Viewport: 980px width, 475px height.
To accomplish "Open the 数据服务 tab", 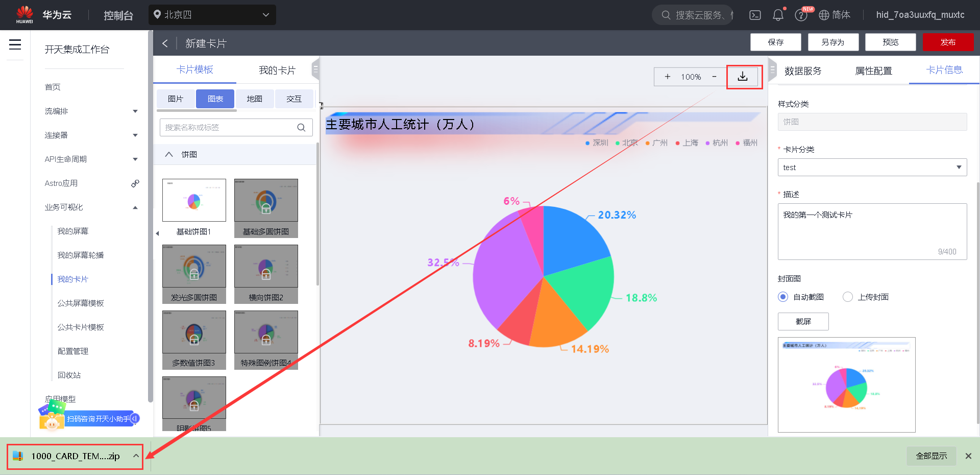I will pos(803,71).
